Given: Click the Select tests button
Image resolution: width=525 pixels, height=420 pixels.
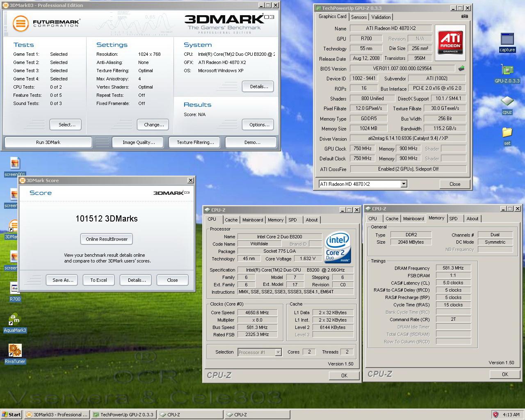Looking at the screenshot, I should [x=65, y=125].
